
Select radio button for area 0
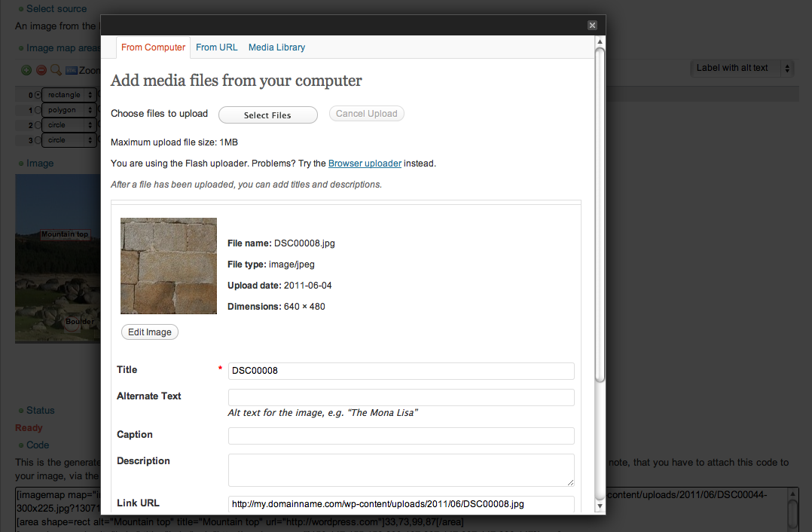[x=38, y=96]
